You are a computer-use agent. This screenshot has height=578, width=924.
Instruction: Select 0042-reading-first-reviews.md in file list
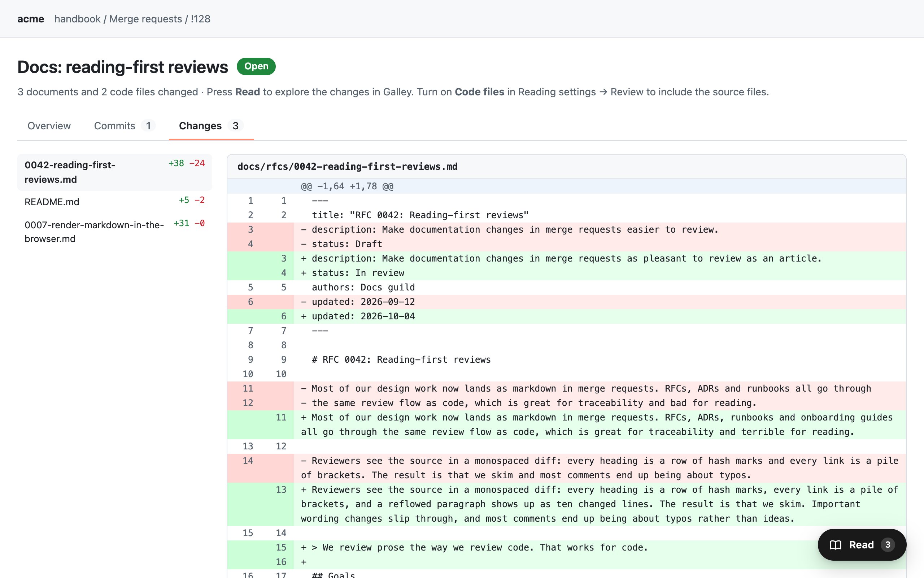114,172
